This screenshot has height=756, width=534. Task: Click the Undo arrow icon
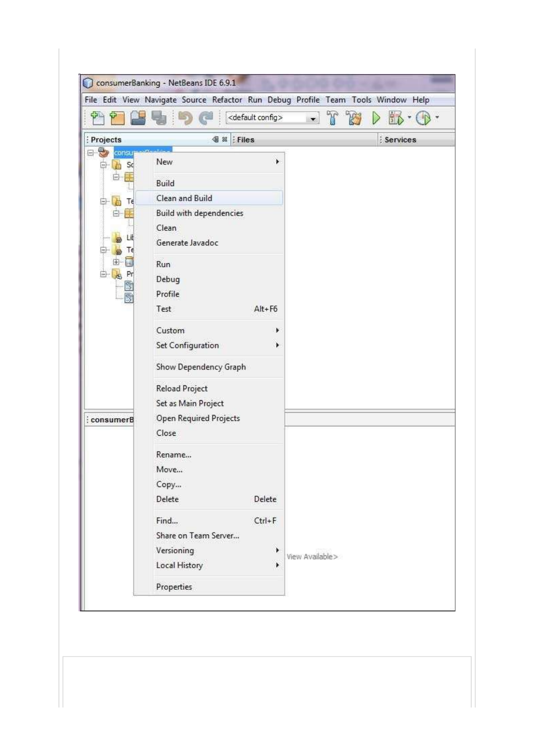point(185,118)
